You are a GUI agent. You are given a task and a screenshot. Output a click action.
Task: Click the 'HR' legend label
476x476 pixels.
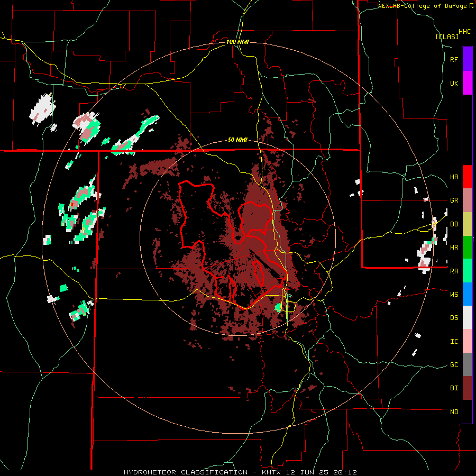(x=454, y=248)
